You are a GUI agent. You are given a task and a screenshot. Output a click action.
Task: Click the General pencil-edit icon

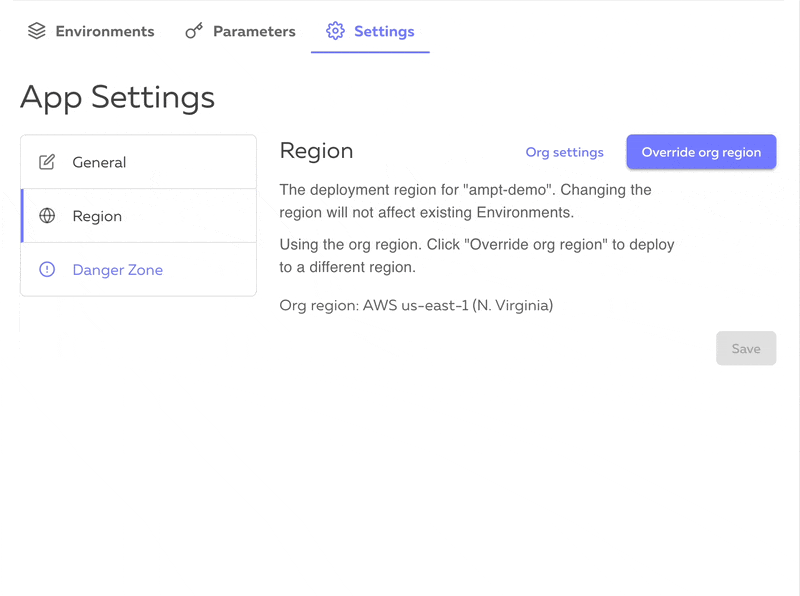point(47,162)
